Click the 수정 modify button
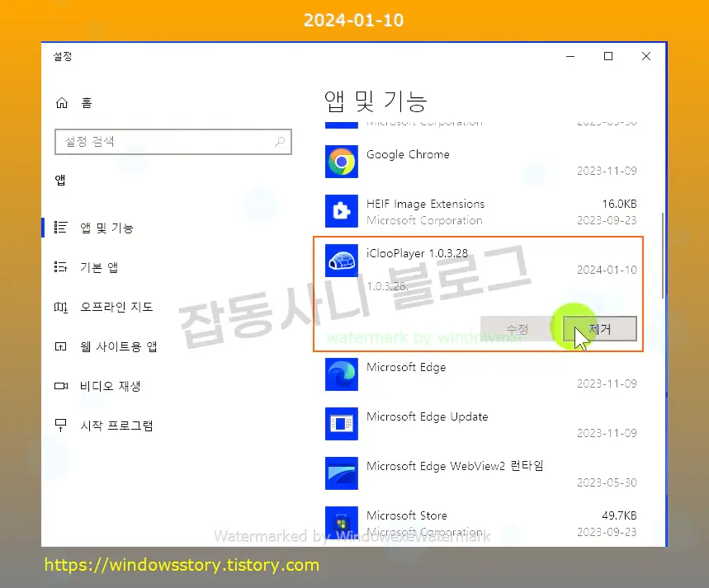 [518, 328]
